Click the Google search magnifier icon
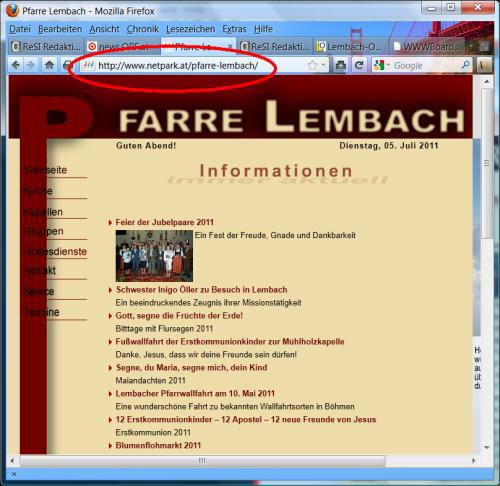Image resolution: width=500 pixels, height=486 pixels. pyautogui.click(x=466, y=65)
